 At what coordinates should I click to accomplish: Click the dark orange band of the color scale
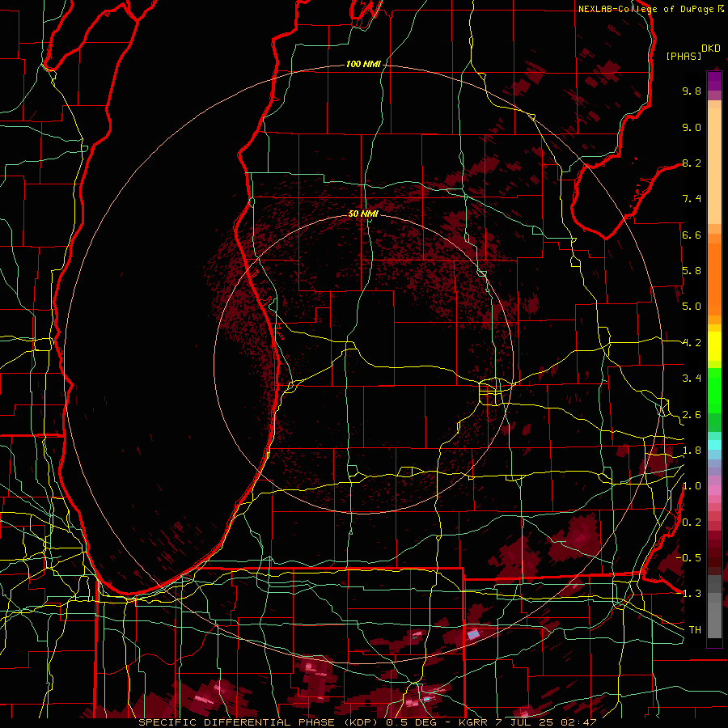point(714,279)
